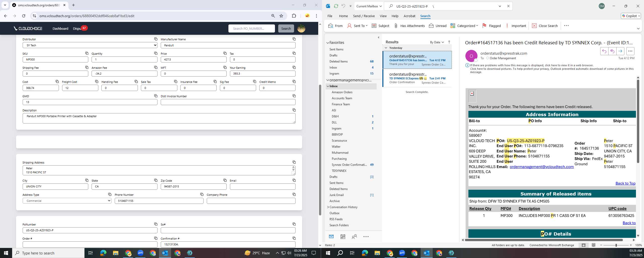
Task: Click the Back to Top link
Action: click(x=625, y=183)
